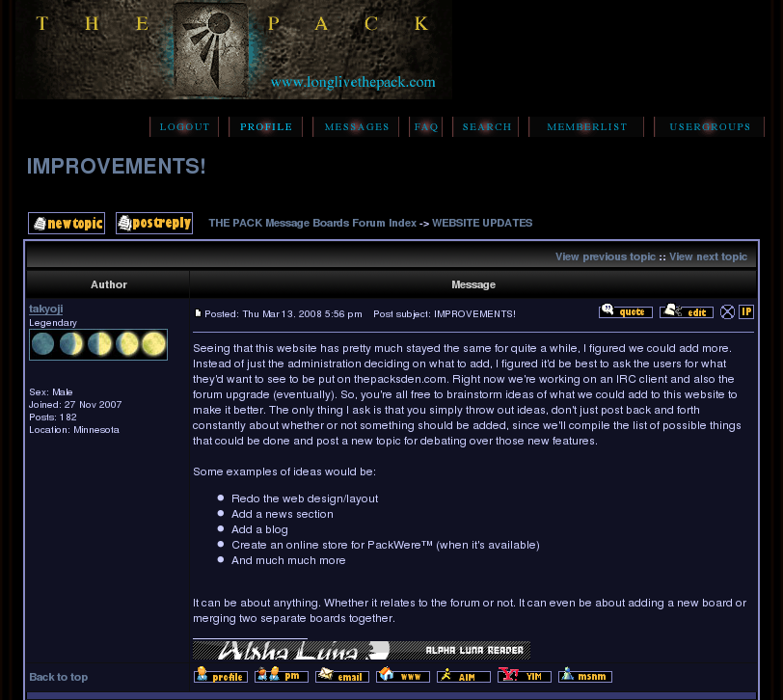Click the Alpha Luna Reader signature banner

pyautogui.click(x=362, y=650)
